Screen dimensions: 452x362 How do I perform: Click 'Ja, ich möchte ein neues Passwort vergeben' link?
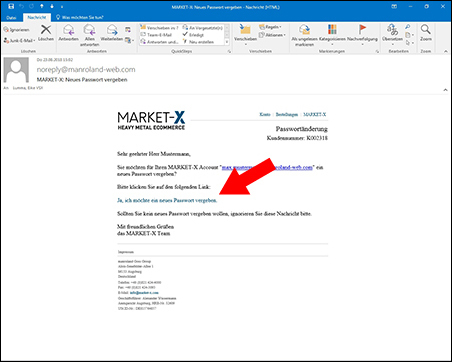coord(167,200)
